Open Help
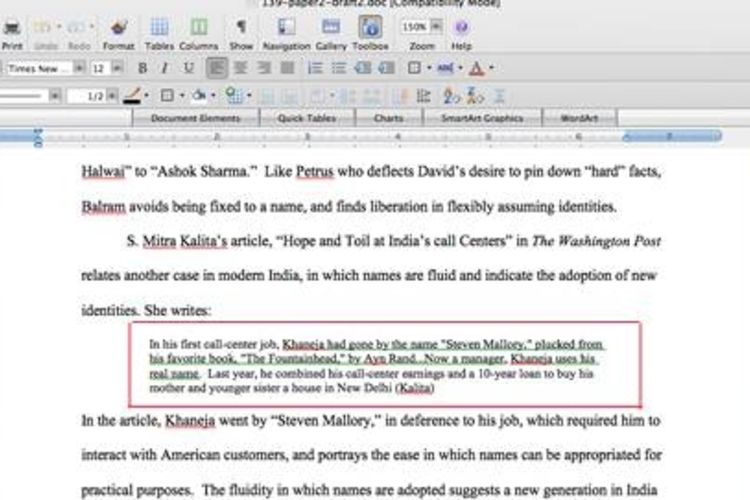 (x=461, y=28)
